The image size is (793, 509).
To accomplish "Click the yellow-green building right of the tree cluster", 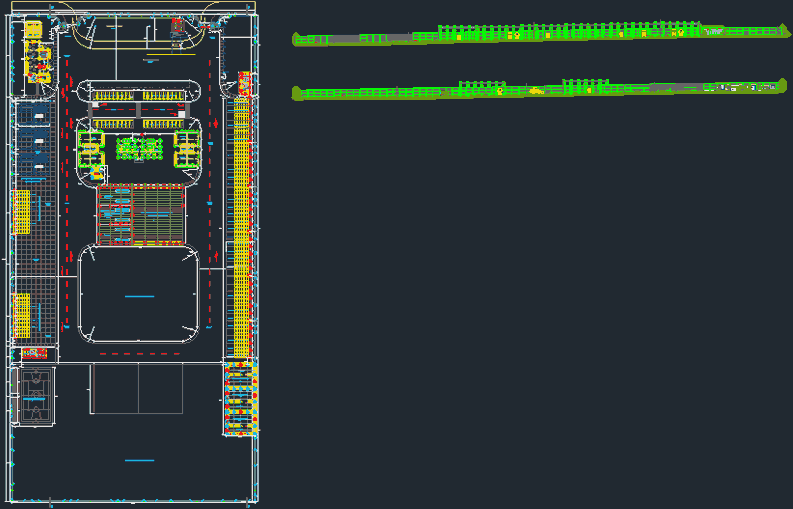I will (187, 150).
